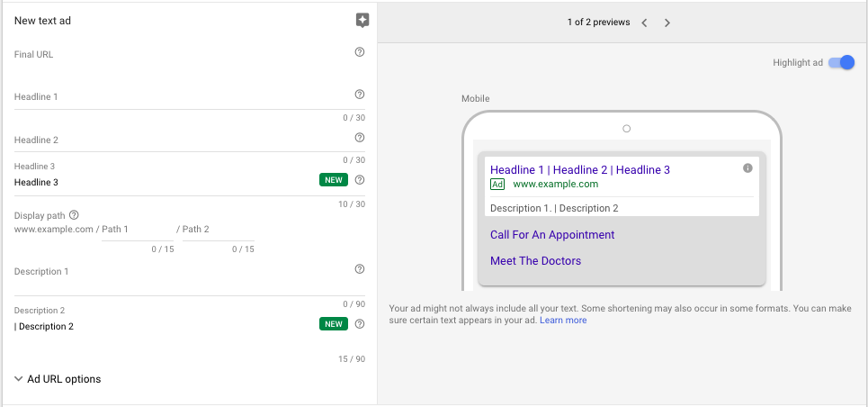868x407 pixels.
Task: Open the Final URL help icon
Action: pos(360,52)
